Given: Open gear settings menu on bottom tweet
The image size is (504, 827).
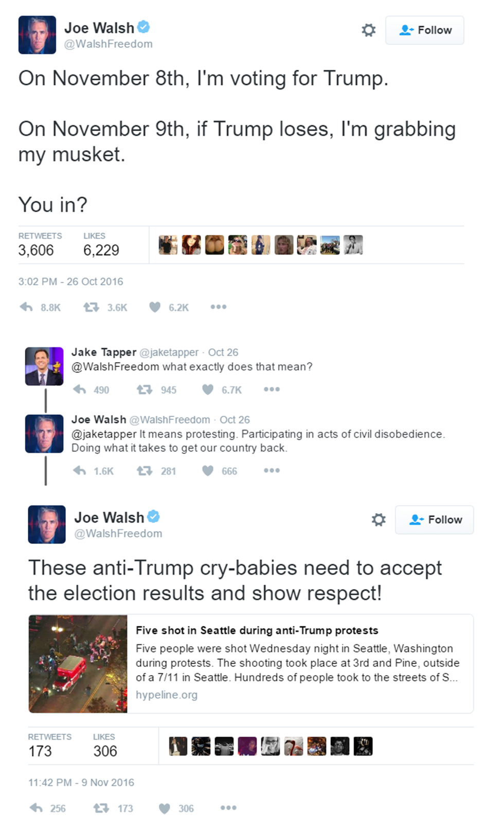Looking at the screenshot, I should coord(379,520).
